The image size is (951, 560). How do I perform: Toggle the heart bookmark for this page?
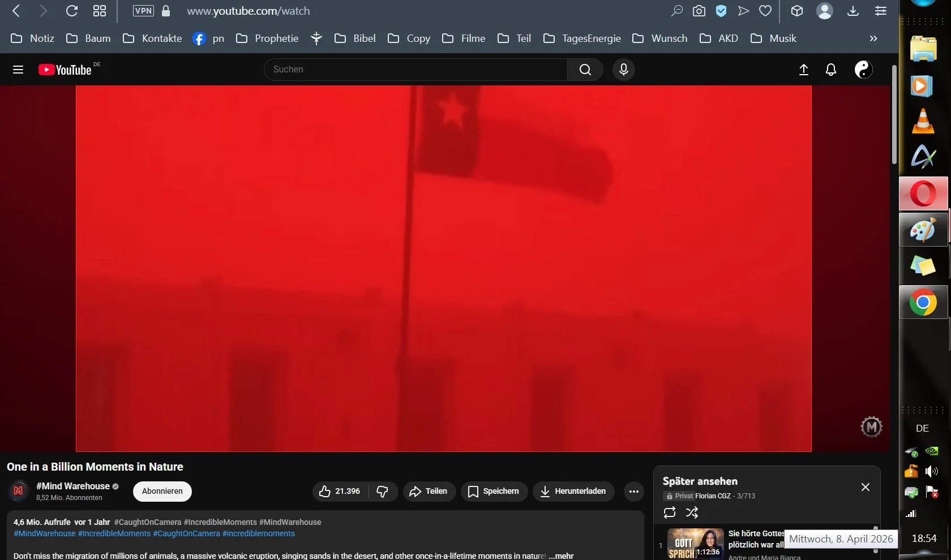click(765, 11)
